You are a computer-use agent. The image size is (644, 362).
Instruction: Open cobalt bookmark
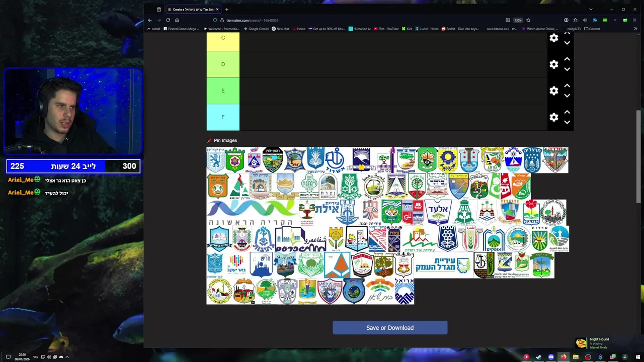point(154,29)
